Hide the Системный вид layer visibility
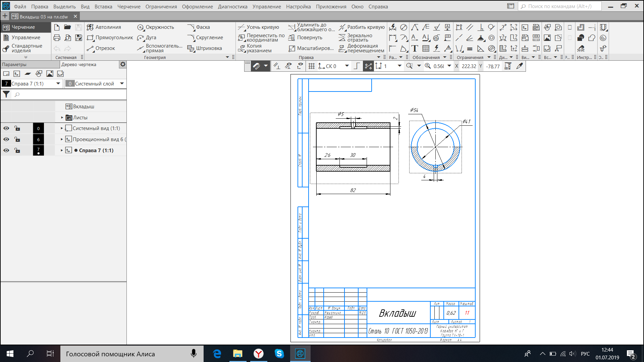Viewport: 644px width, 362px height. pyautogui.click(x=6, y=128)
